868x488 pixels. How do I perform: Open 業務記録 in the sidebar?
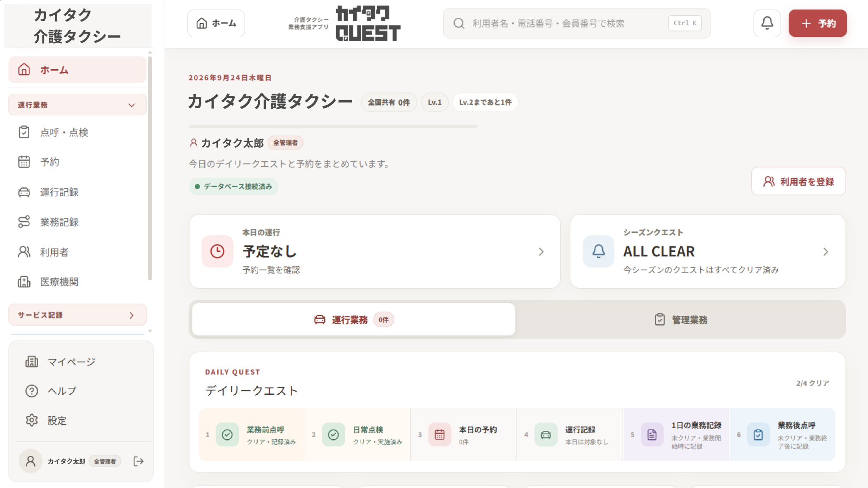pos(77,222)
